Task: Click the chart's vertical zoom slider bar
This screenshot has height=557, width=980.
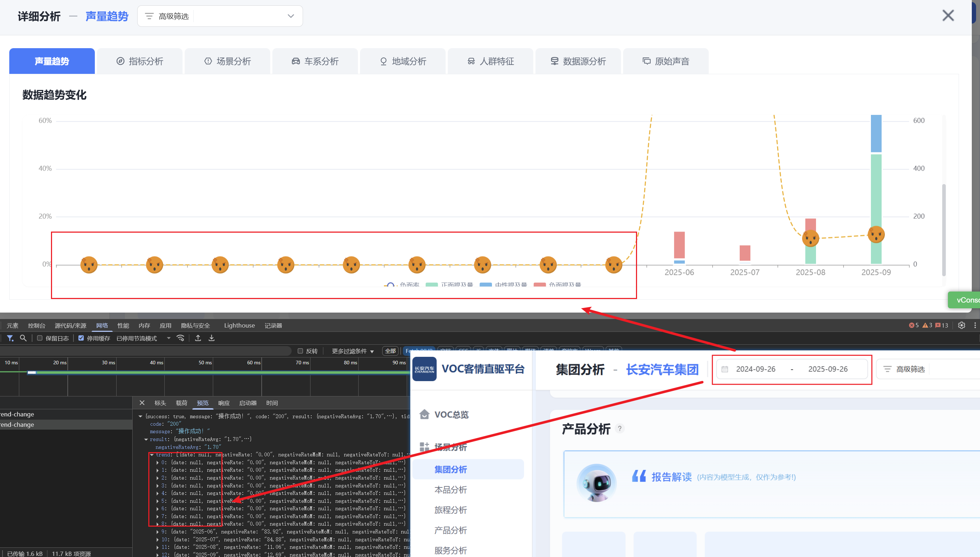Action: tap(944, 229)
